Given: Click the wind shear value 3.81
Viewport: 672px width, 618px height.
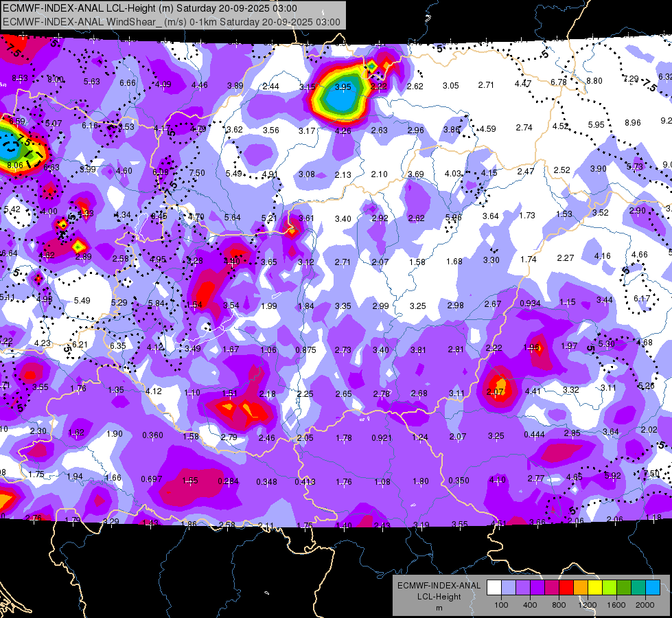Looking at the screenshot, I should (x=418, y=350).
